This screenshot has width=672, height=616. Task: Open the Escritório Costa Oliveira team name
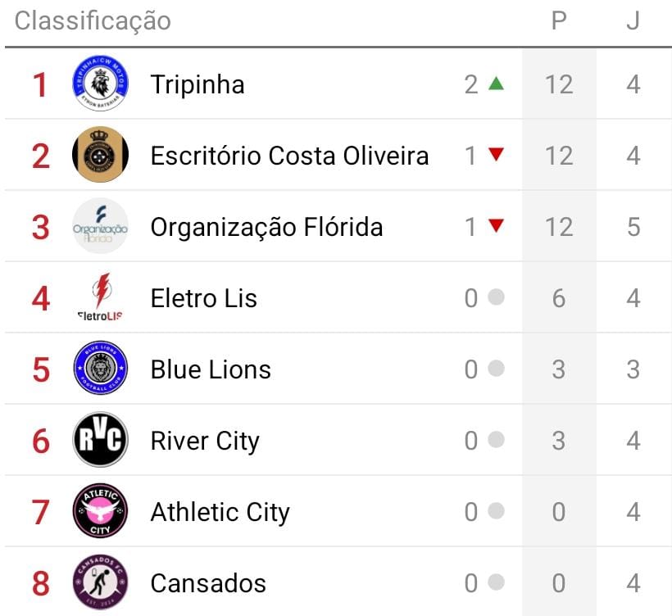289,156
